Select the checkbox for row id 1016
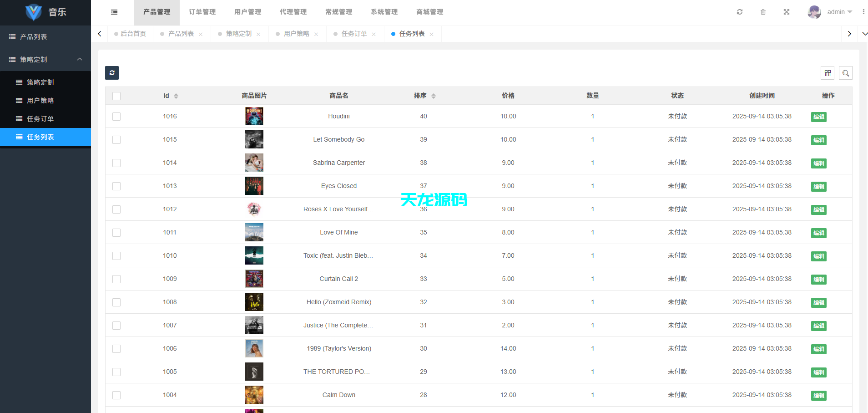 click(x=116, y=116)
